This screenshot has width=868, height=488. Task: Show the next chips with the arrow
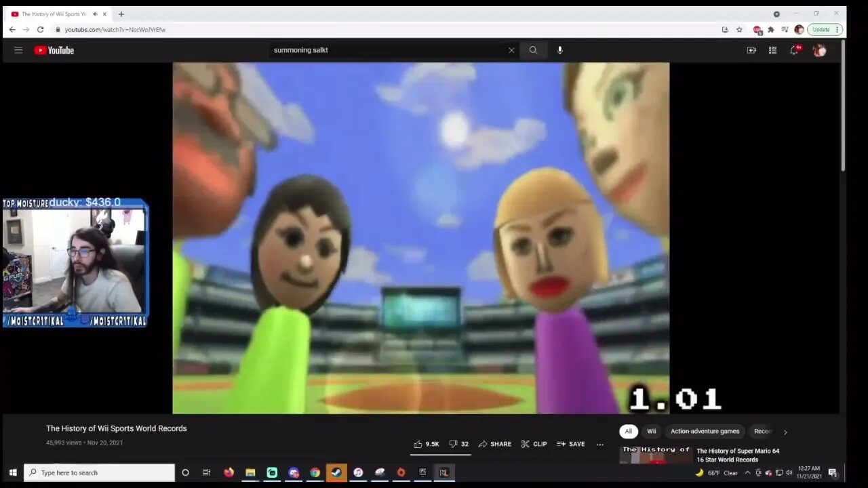pos(785,432)
